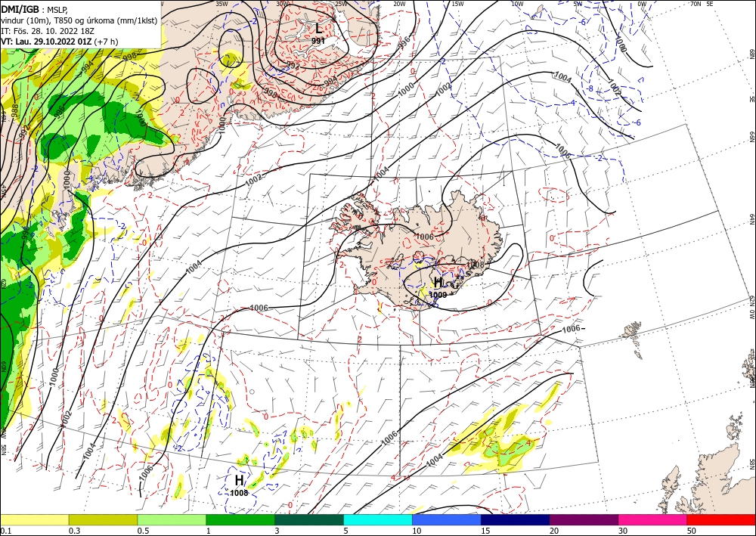Viewport: 756px width, 536px height.
Task: Select the dark green 3–5 legend band
Action: coord(309,519)
